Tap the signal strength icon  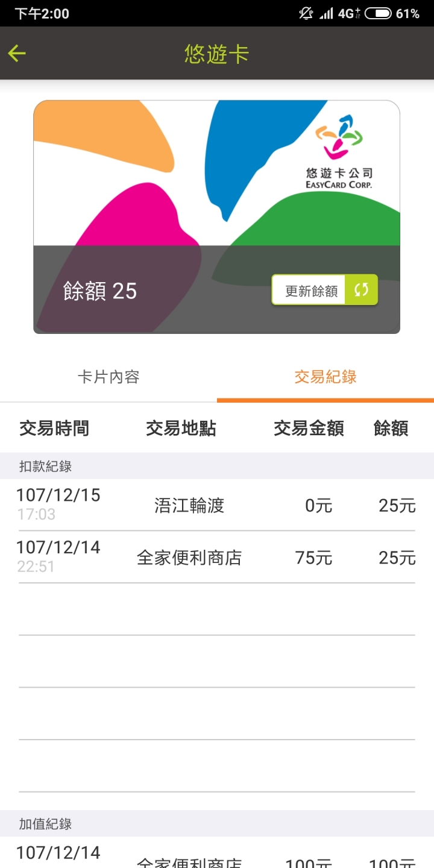click(326, 13)
